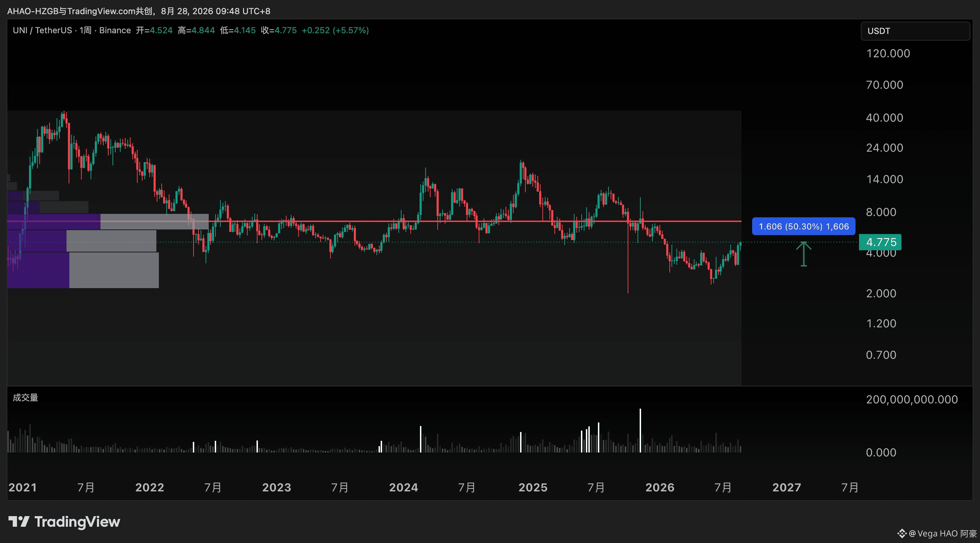This screenshot has height=543, width=980.
Task: Click the 2.000 price axis label
Action: point(881,293)
